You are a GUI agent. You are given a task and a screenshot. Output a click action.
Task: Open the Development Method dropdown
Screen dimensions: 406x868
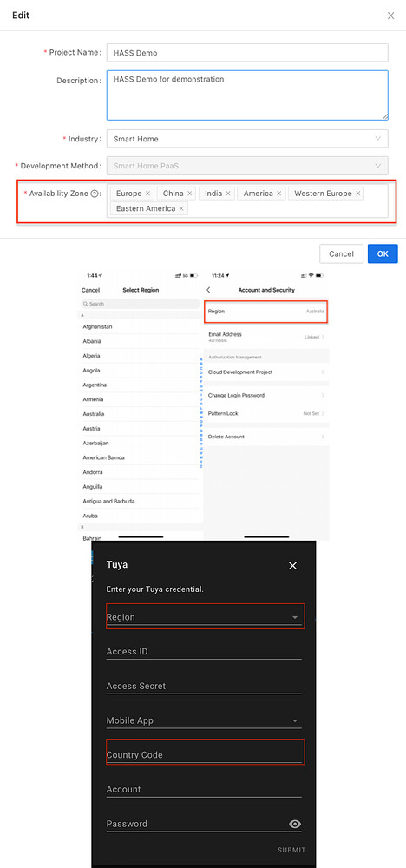tap(247, 165)
